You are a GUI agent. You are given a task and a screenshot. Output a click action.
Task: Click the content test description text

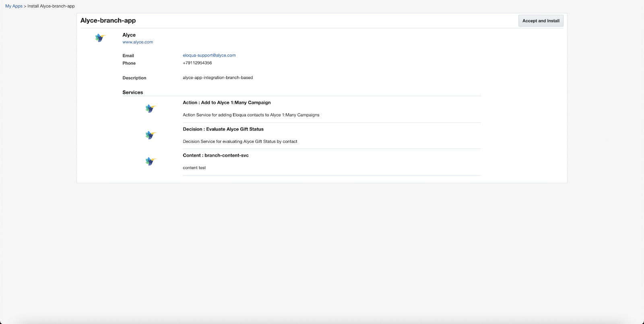click(194, 168)
